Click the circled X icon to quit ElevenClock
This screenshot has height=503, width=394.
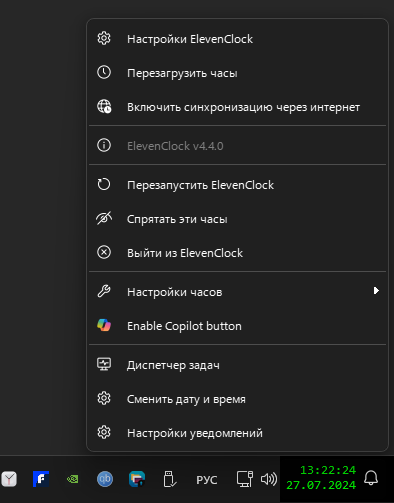104,252
